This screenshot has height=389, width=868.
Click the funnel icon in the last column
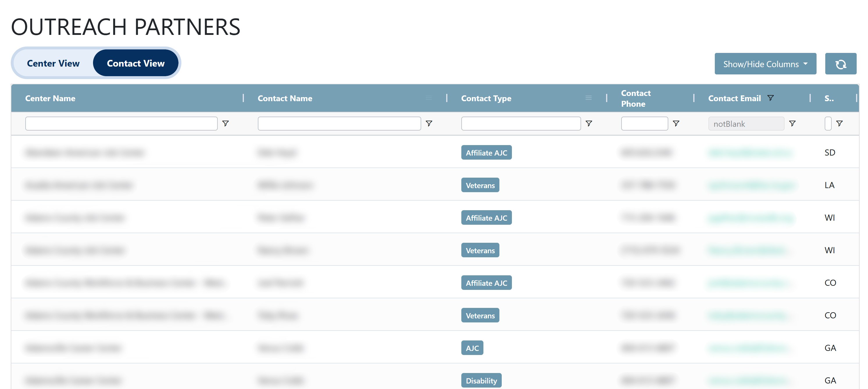click(840, 123)
